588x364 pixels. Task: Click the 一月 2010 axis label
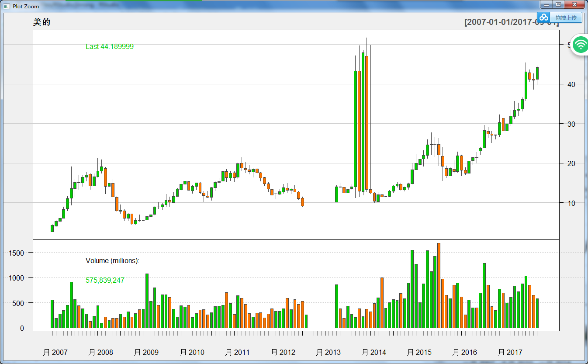(188, 352)
